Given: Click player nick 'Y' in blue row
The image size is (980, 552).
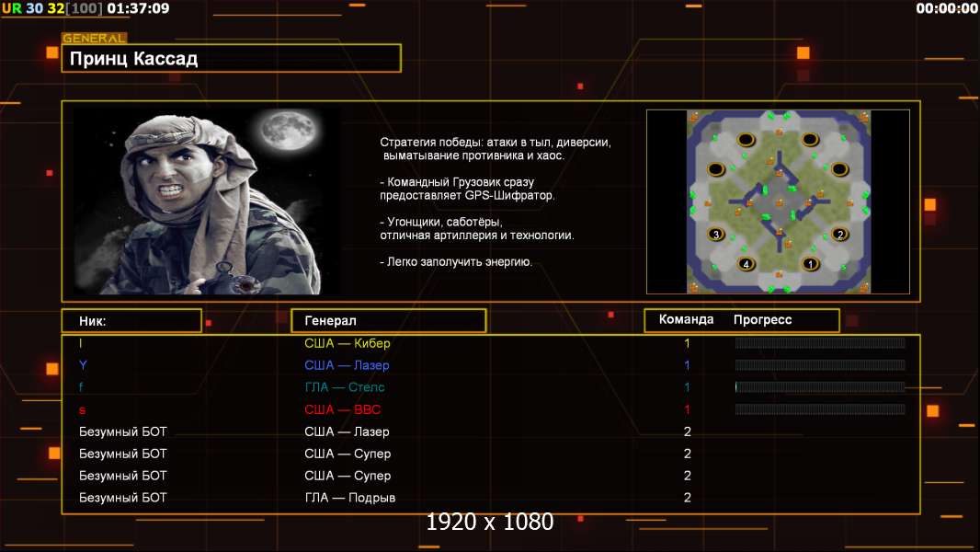Looking at the screenshot, I should click(83, 365).
